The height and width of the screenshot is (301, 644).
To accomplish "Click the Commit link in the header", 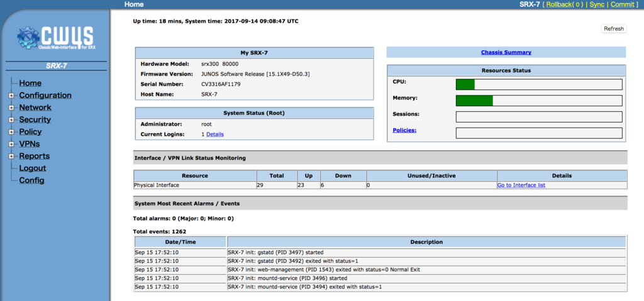I will (x=622, y=4).
